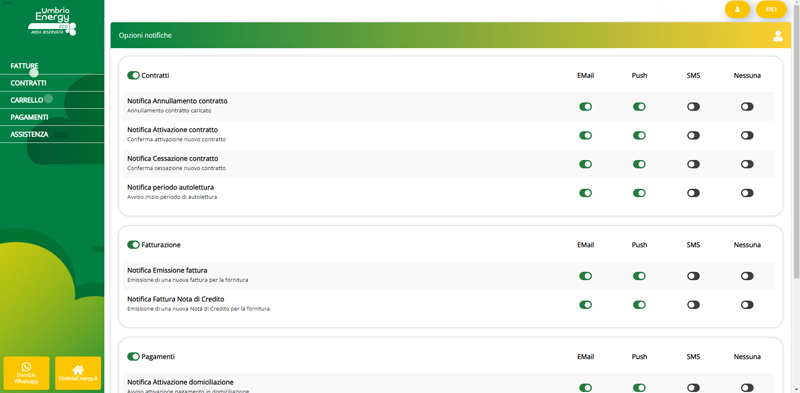Toggle EMail for Notifica Attivazione contratto
The height and width of the screenshot is (393, 800).
585,135
